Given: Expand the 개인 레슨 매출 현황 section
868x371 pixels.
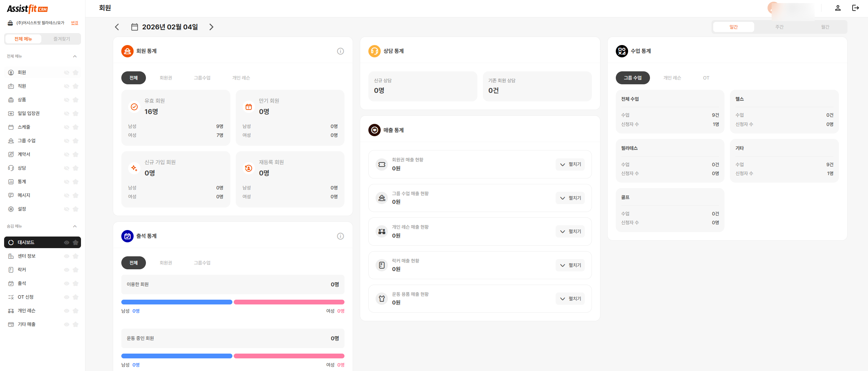Looking at the screenshot, I should point(570,231).
